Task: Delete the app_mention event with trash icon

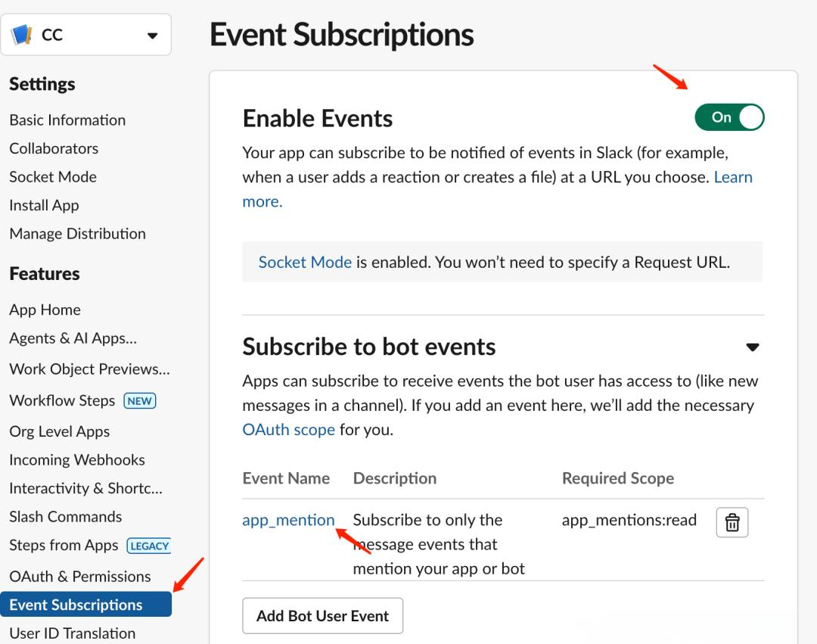Action: pyautogui.click(x=732, y=522)
